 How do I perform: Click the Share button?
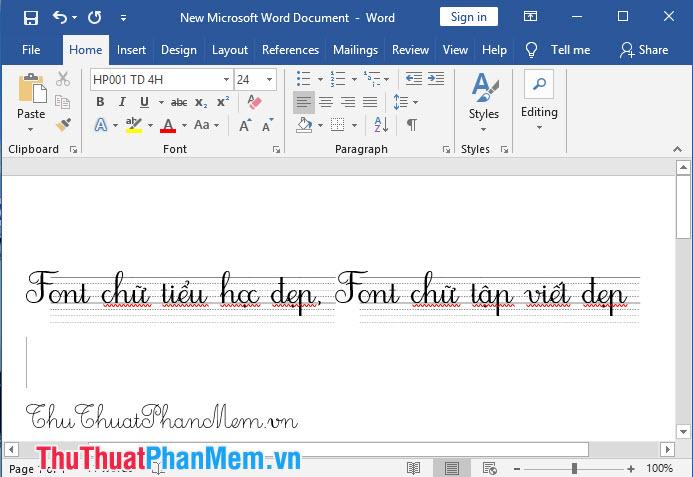pos(644,50)
